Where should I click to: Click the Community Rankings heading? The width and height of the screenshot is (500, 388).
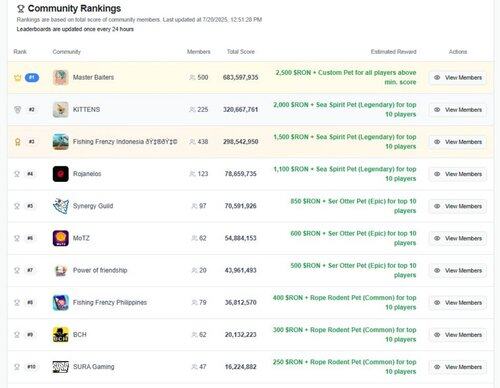click(x=74, y=9)
